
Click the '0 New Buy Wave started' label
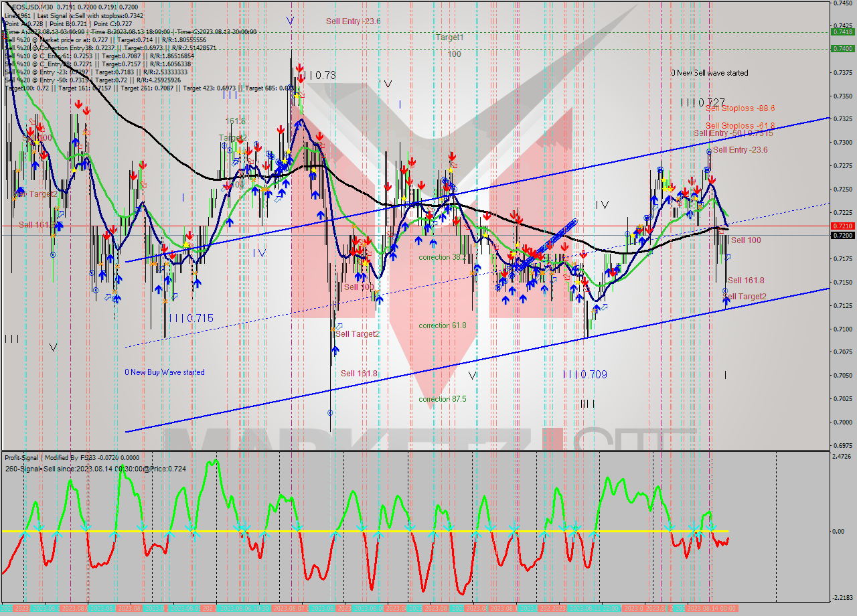(x=165, y=372)
